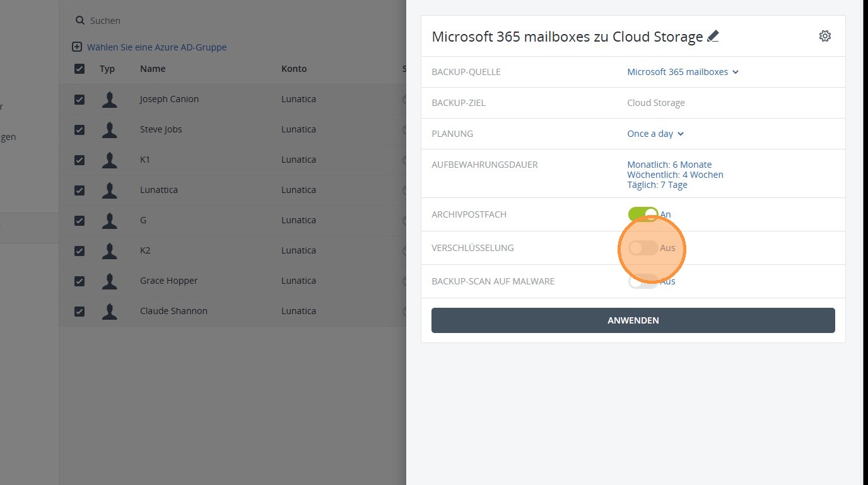This screenshot has width=868, height=485.
Task: Sort by the Konto column header
Action: [x=294, y=69]
